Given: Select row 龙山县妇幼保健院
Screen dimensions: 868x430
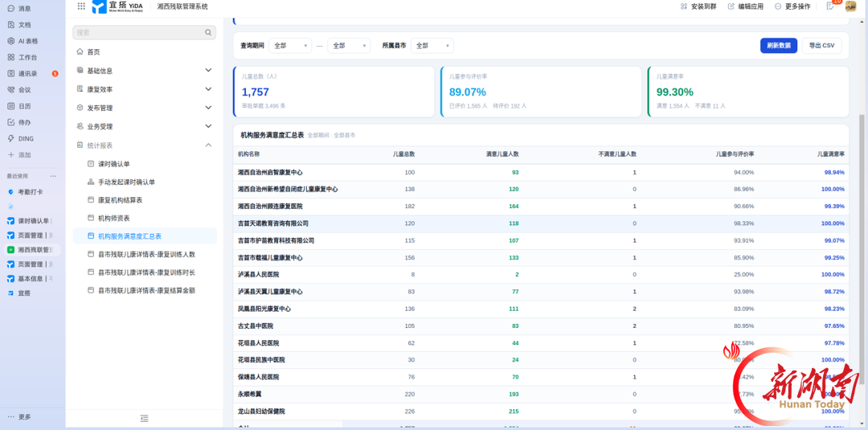Looking at the screenshot, I should click(541, 412).
